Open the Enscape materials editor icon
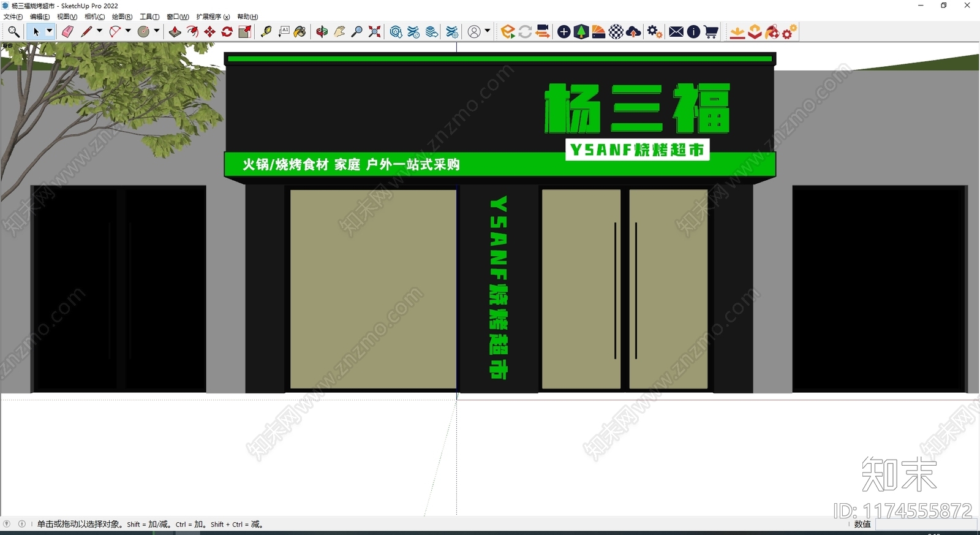The width and height of the screenshot is (980, 535). coord(598,32)
